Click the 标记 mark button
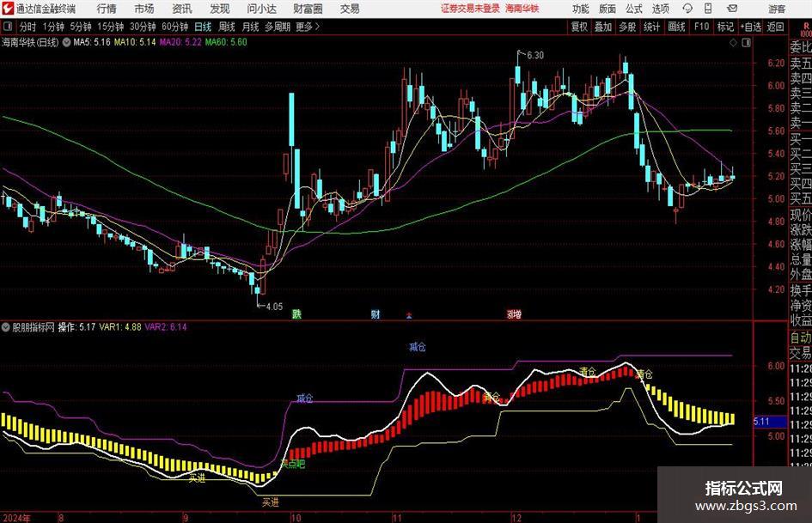The image size is (812, 523). pos(725,27)
